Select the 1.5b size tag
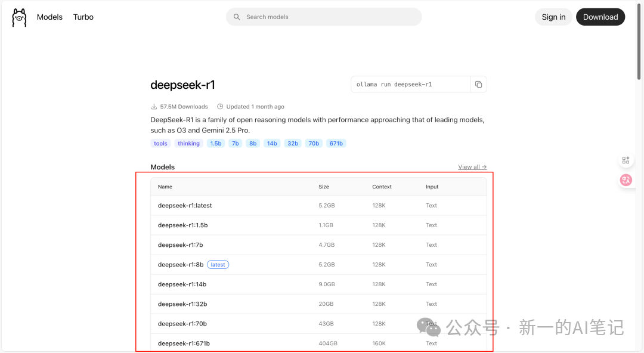Viewport: 644px width, 353px height. [x=216, y=144]
